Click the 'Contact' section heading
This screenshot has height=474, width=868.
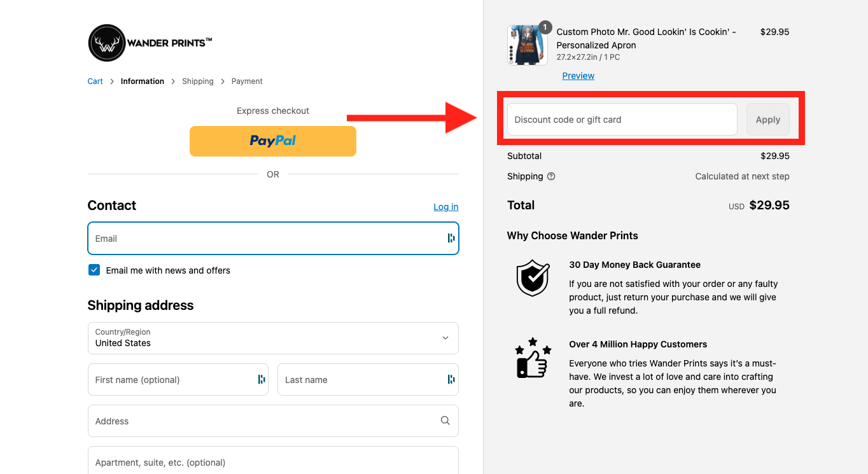click(112, 206)
